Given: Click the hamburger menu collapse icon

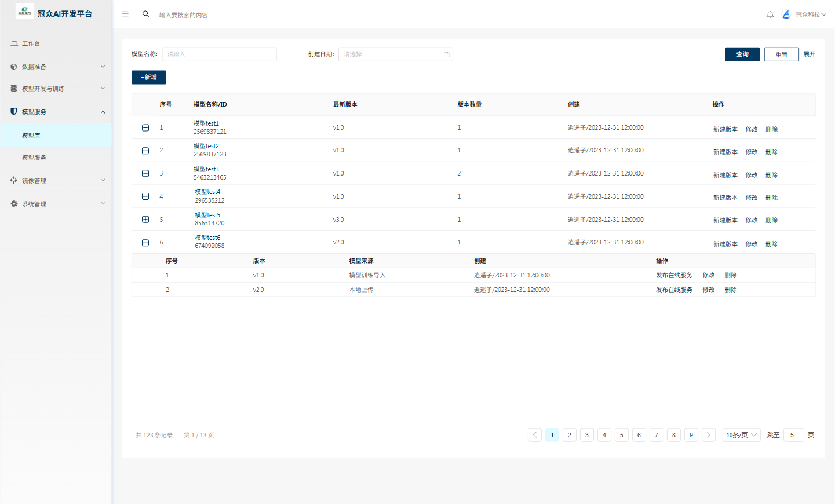Looking at the screenshot, I should (x=125, y=14).
